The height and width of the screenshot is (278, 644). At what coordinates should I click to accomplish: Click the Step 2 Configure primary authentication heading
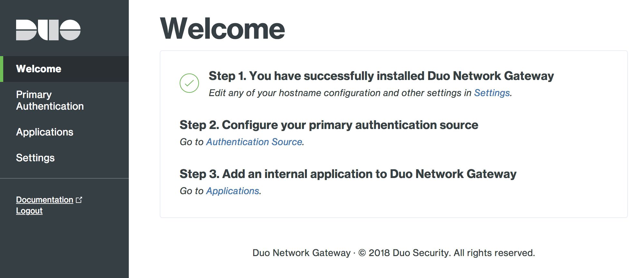pos(329,125)
